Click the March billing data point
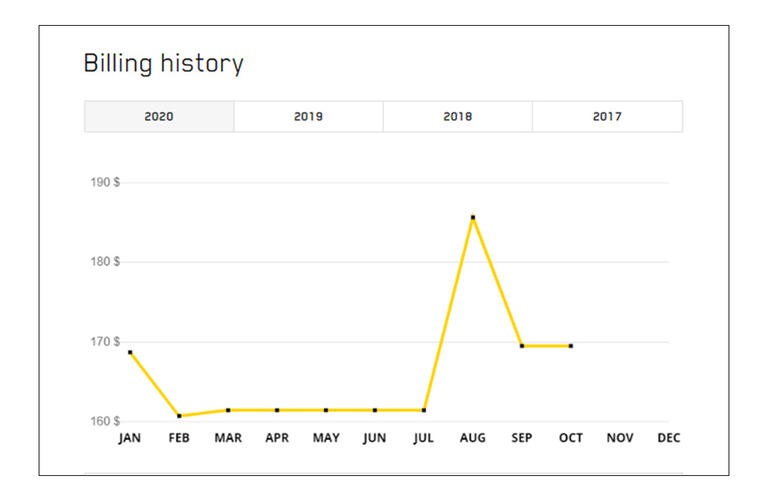This screenshot has height=501, width=768. tap(228, 410)
